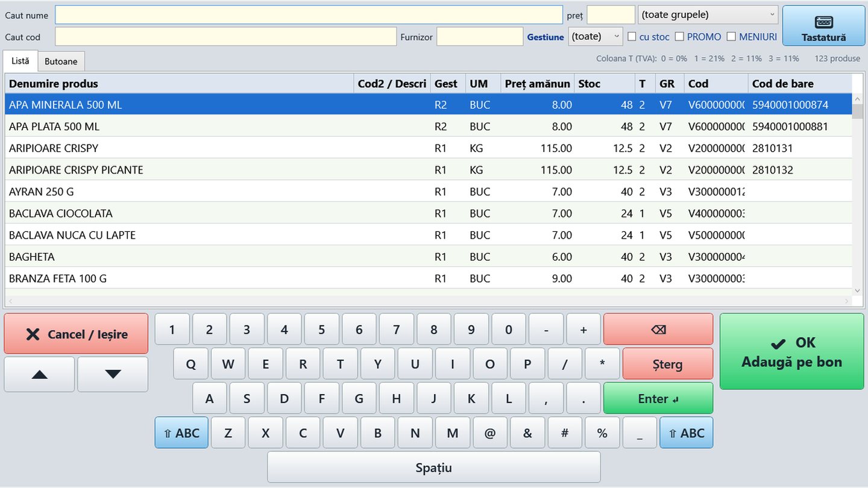The width and height of the screenshot is (868, 488).
Task: Focus the 'Caut nume' search field
Action: coord(309,14)
